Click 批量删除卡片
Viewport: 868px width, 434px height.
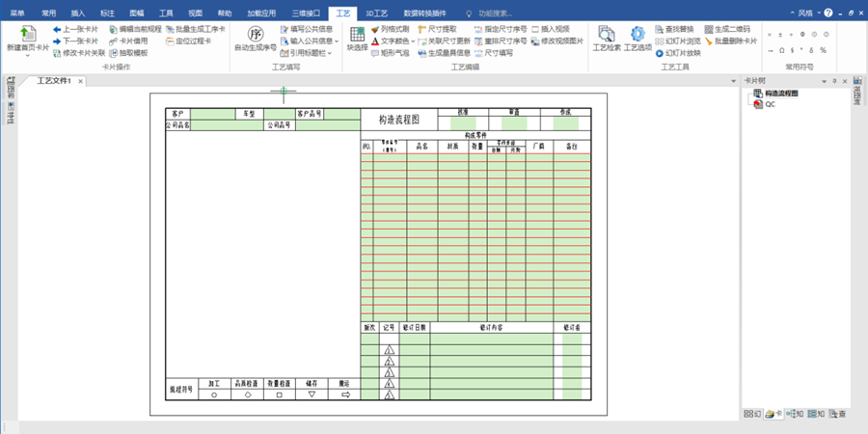pyautogui.click(x=731, y=41)
